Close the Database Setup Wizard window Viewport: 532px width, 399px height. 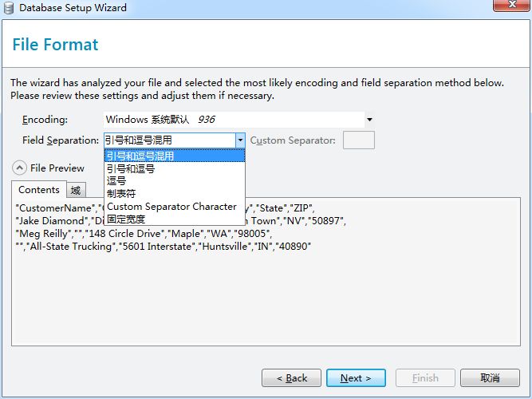[508, 7]
